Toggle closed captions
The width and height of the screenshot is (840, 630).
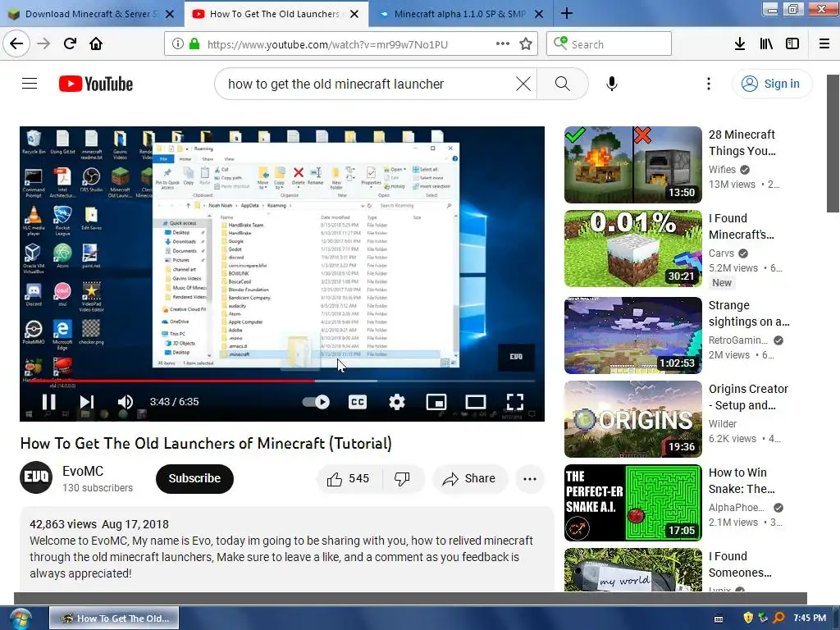click(x=358, y=402)
